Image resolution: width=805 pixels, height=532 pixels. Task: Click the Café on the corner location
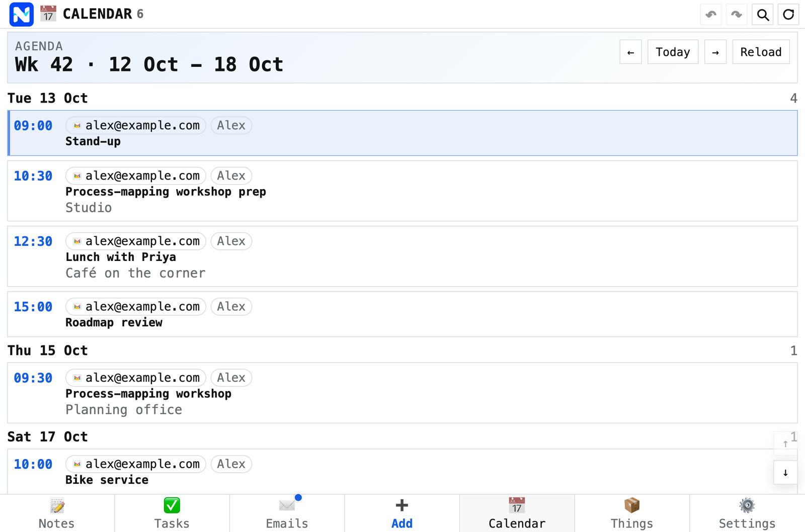(135, 273)
